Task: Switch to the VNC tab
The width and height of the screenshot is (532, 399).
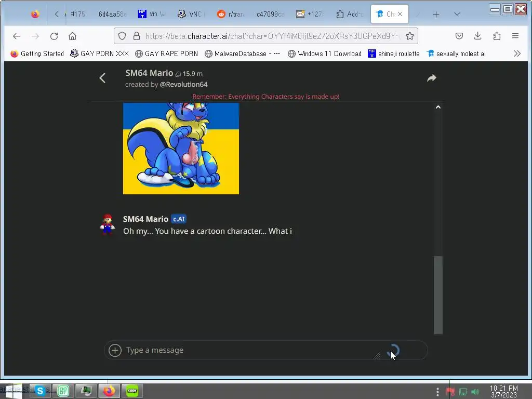Action: [x=191, y=14]
